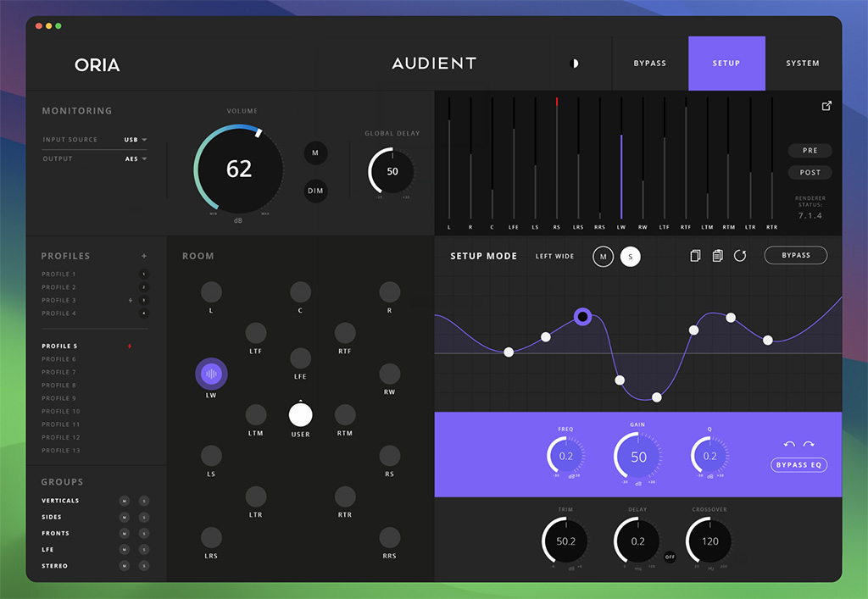Solo Left Wide in setup mode

coord(630,257)
